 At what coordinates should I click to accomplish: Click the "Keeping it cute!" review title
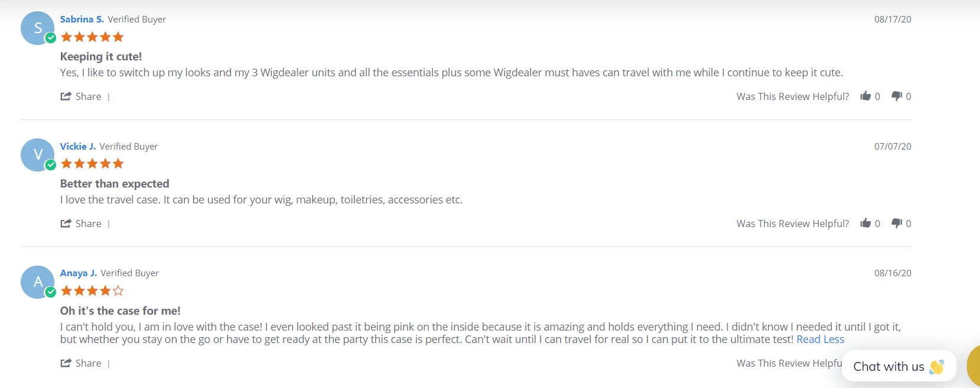[x=101, y=57]
